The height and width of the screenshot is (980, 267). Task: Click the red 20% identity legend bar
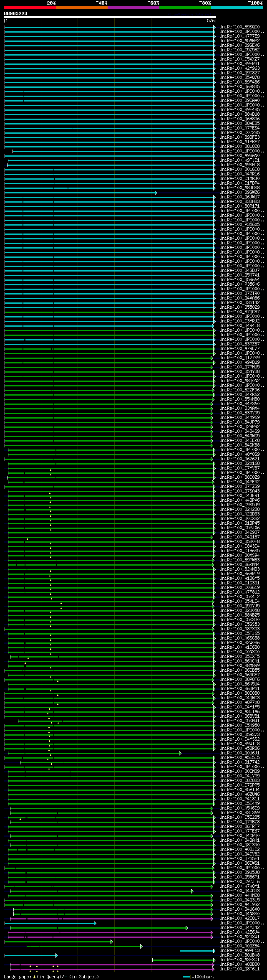pos(30,8)
